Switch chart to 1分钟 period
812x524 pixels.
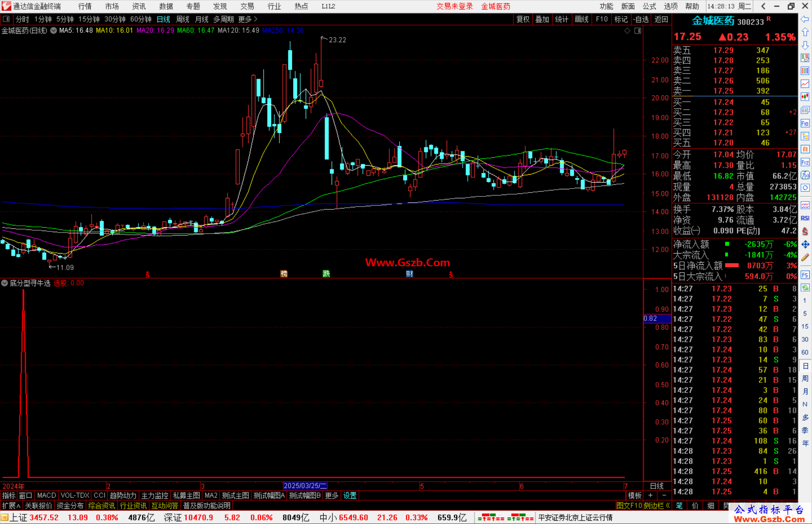coord(43,19)
